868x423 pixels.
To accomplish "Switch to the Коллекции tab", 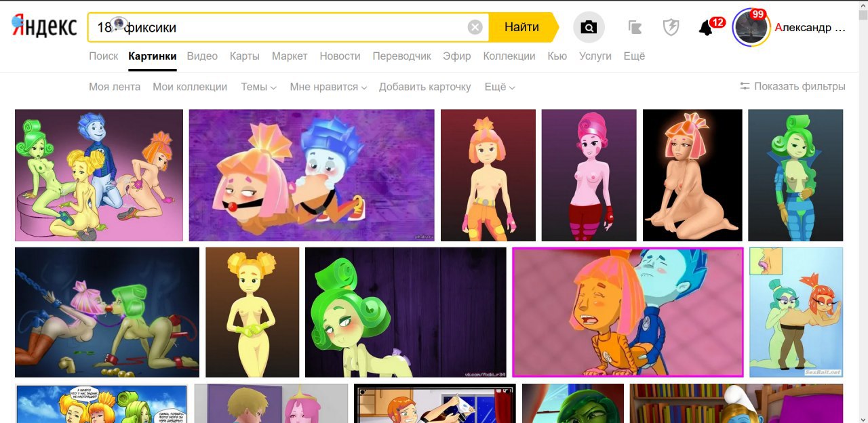I will pyautogui.click(x=509, y=56).
